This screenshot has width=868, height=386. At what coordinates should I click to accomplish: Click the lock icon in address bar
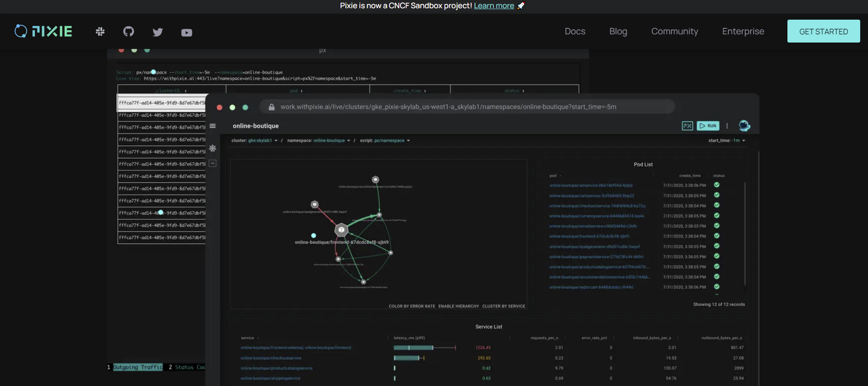click(x=271, y=107)
